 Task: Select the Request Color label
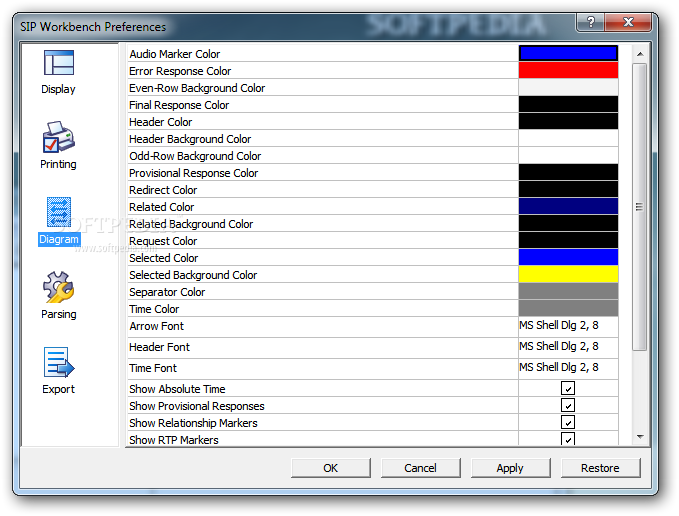click(163, 241)
